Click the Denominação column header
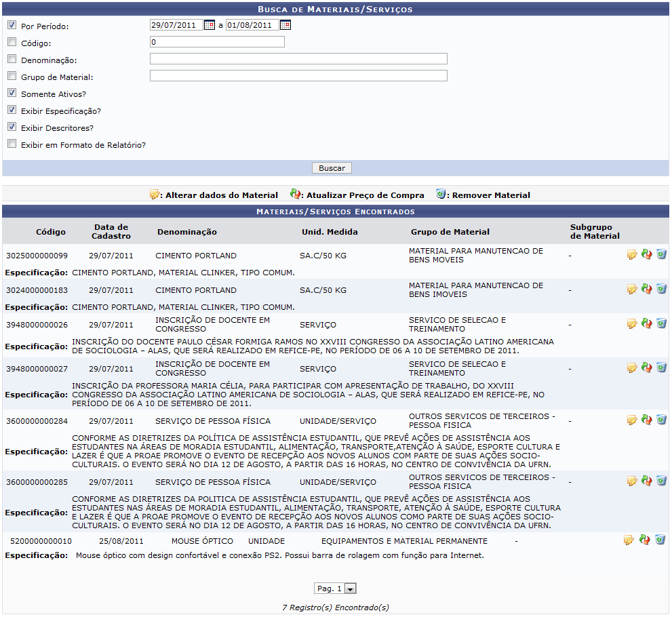Image resolution: width=672 pixels, height=617 pixels. [187, 232]
